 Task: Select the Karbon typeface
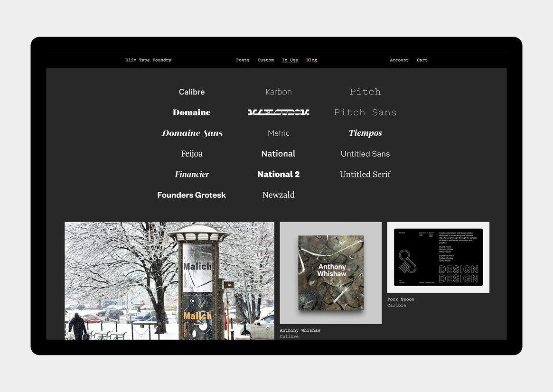tap(279, 92)
